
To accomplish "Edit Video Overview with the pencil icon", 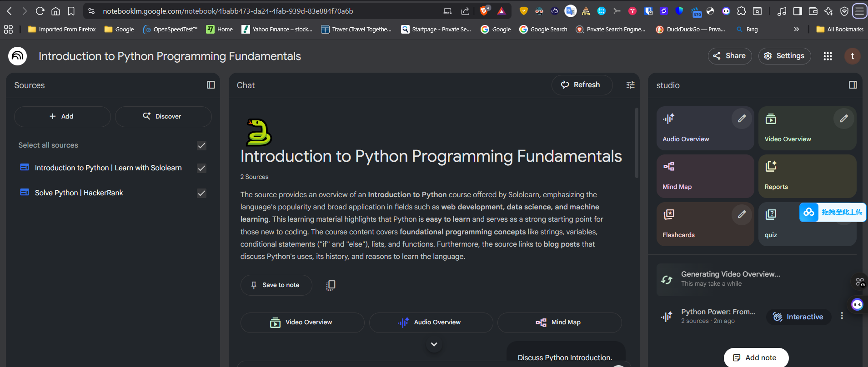I will click(843, 119).
